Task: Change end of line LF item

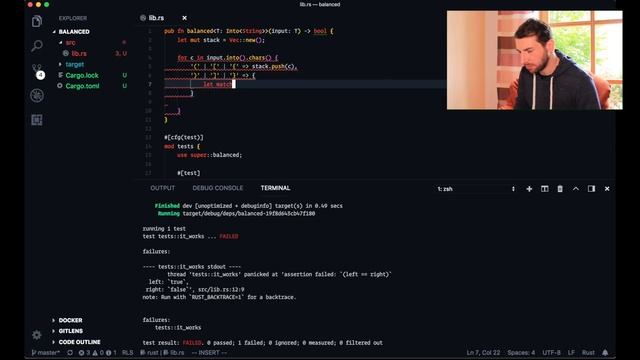Action: [x=571, y=353]
